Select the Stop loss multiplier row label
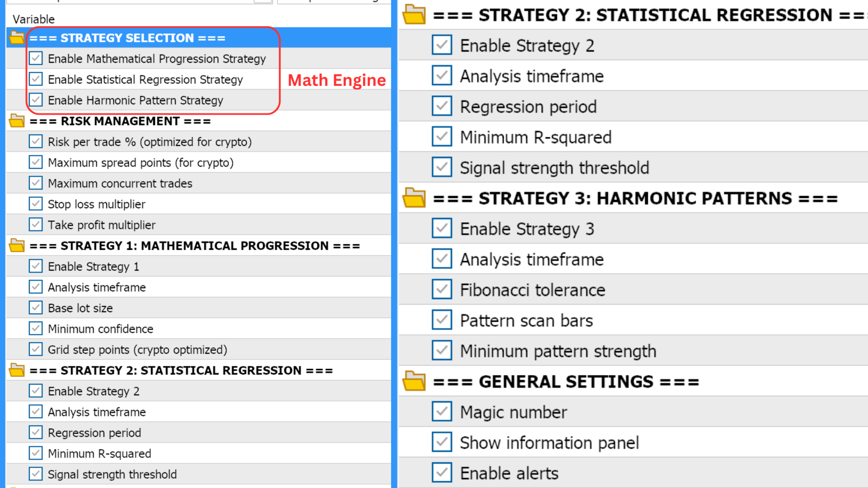The image size is (868, 488). (96, 204)
